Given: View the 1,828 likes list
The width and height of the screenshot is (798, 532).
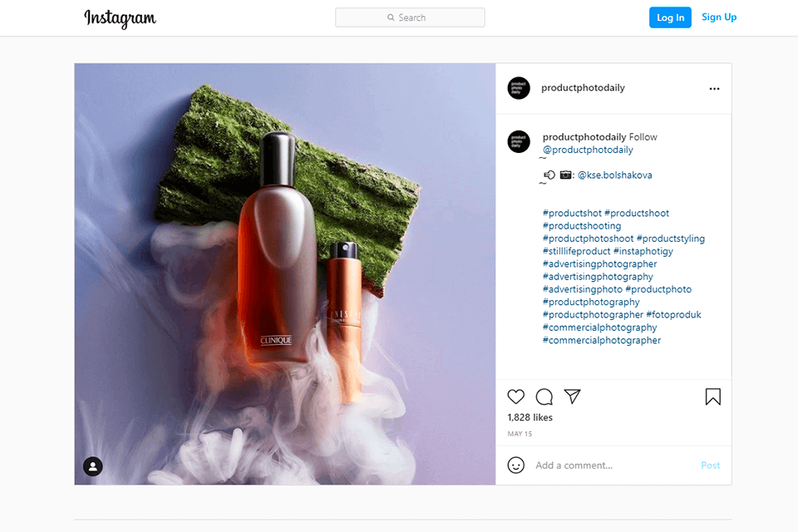Looking at the screenshot, I should [530, 417].
